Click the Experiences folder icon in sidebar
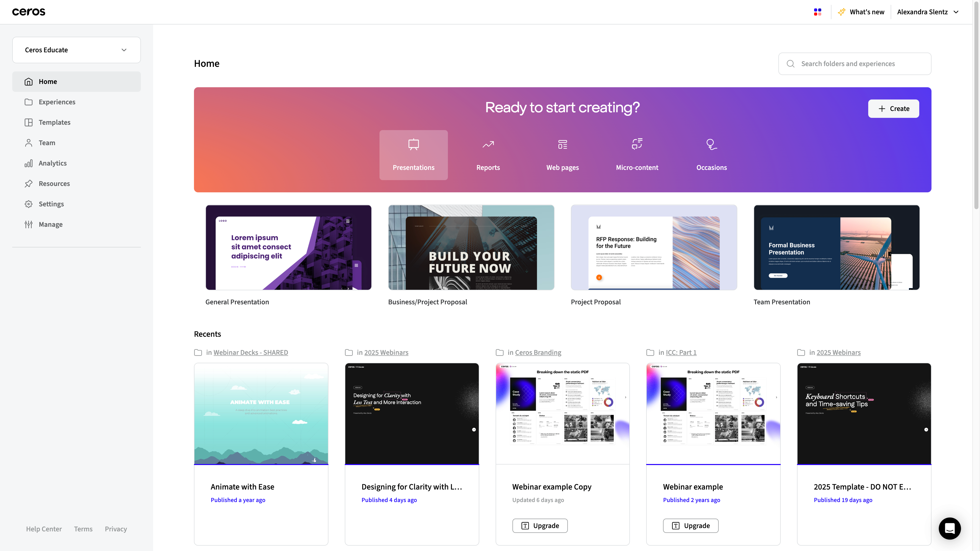Image resolution: width=980 pixels, height=551 pixels. 29,102
